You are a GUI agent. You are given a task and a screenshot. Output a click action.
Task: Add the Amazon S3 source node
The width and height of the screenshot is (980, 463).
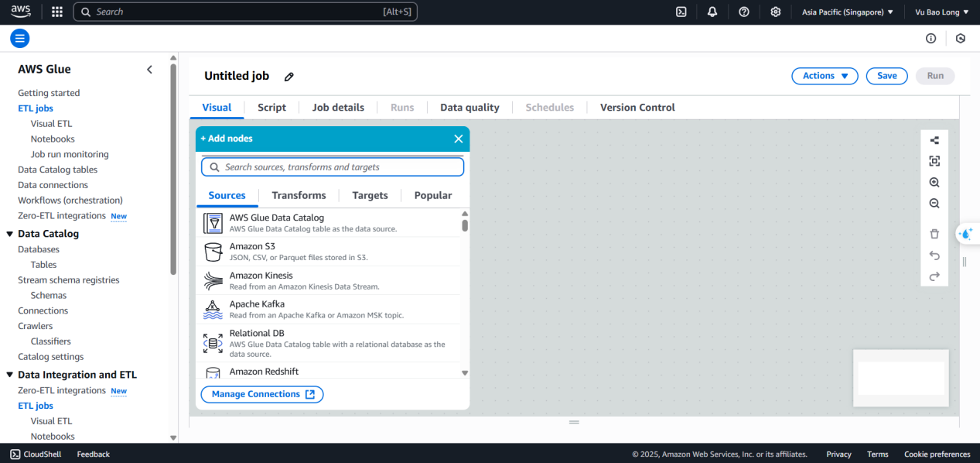[329, 252]
